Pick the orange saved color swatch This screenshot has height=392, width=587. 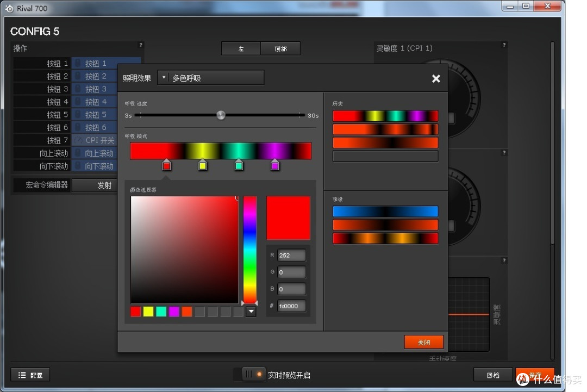click(187, 312)
